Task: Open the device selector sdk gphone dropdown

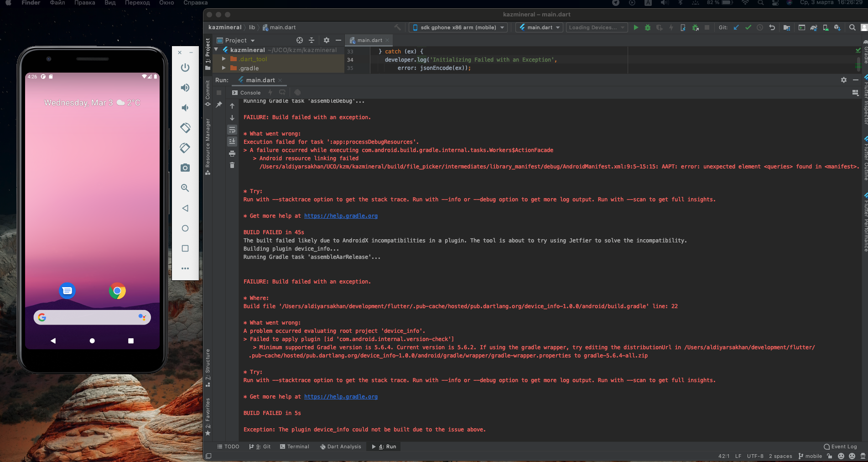Action: pyautogui.click(x=458, y=27)
